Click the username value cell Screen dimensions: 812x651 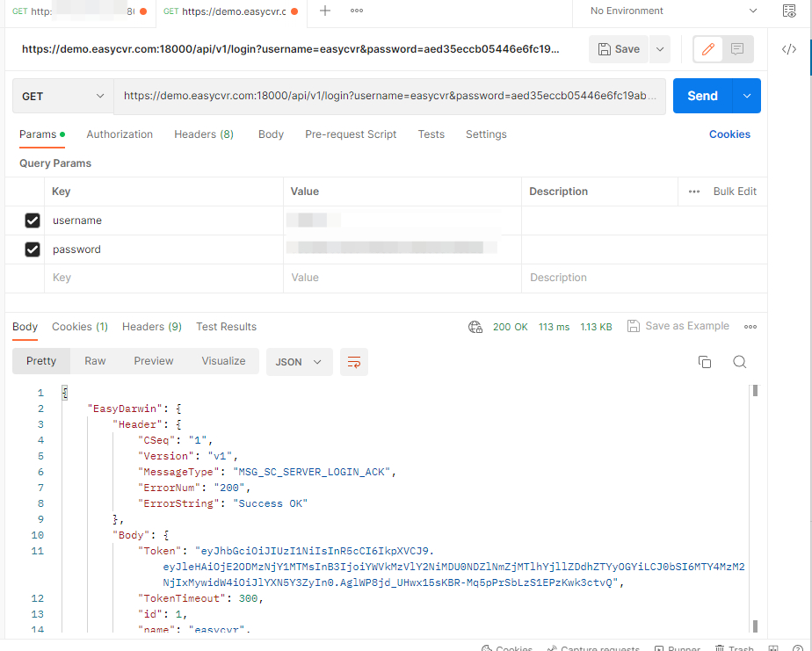click(x=402, y=221)
